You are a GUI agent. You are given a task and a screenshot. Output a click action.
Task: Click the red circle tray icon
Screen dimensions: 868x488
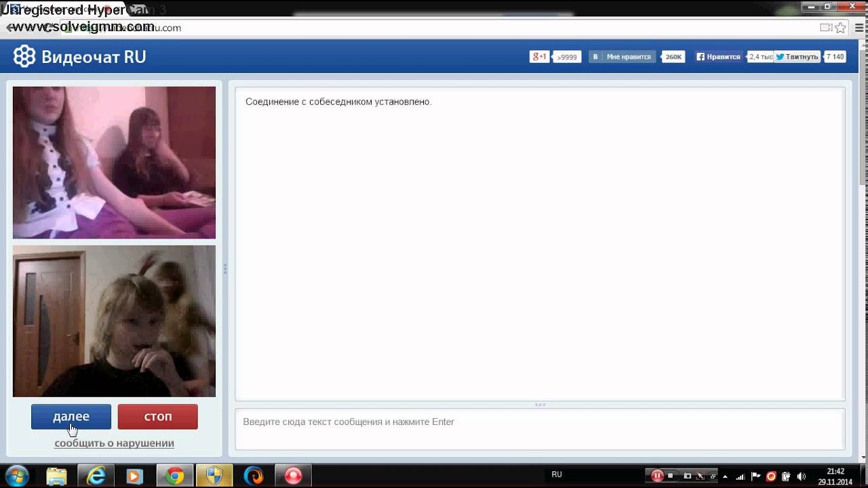[771, 476]
